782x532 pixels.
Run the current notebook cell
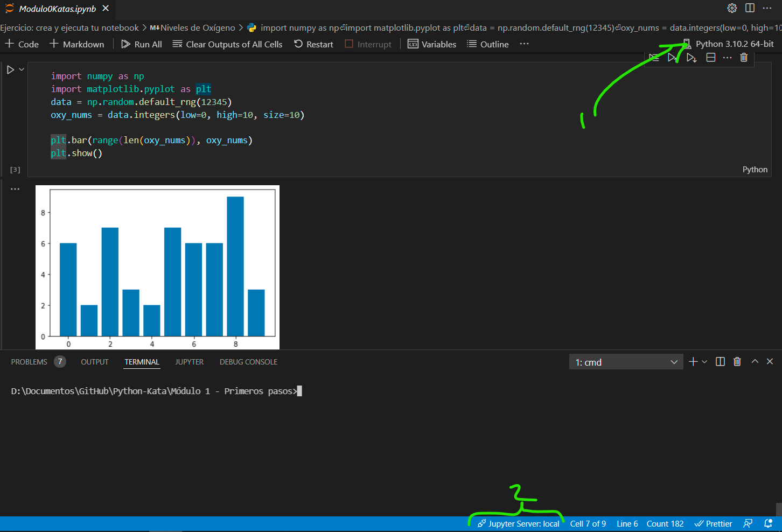10,69
